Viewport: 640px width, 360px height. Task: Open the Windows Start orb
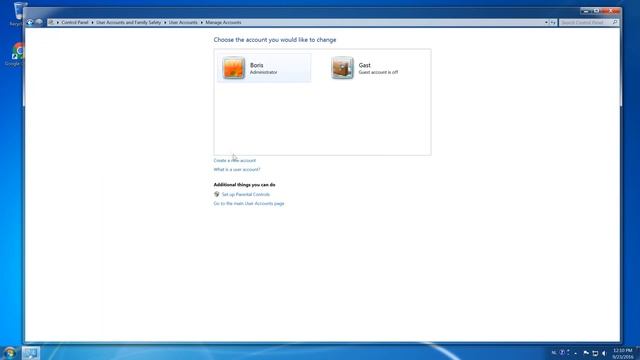[x=10, y=353]
